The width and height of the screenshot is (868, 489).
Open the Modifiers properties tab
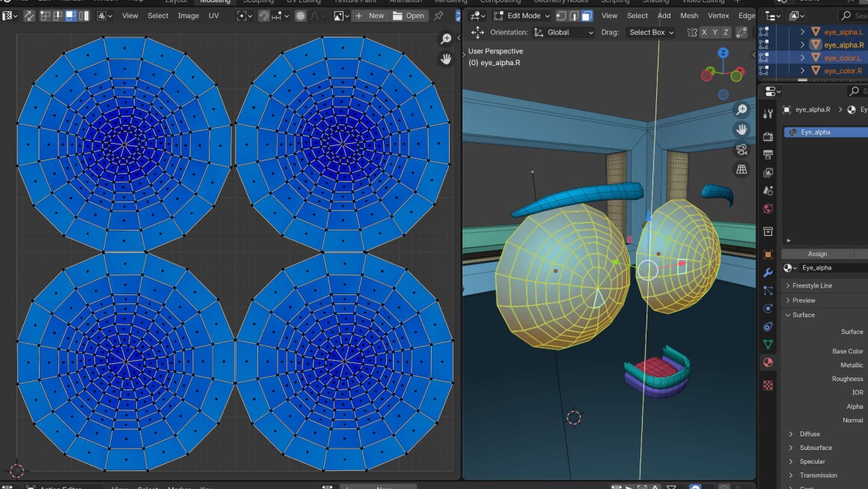point(768,273)
